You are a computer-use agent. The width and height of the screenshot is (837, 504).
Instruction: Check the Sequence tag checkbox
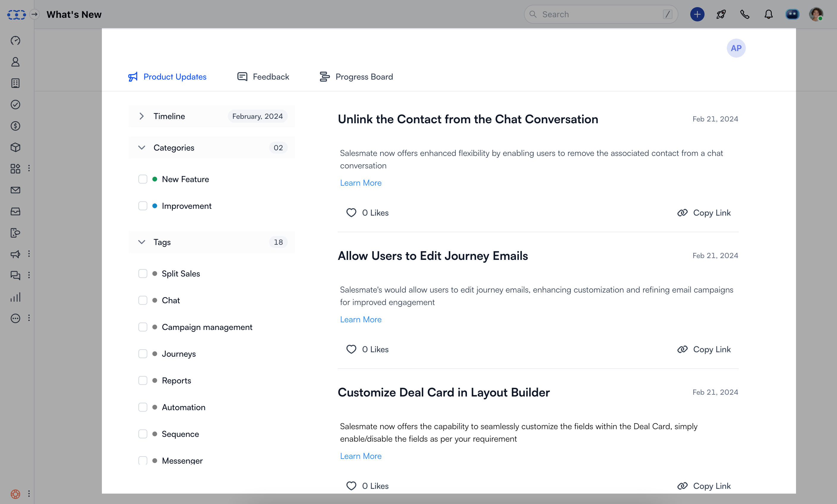(143, 434)
